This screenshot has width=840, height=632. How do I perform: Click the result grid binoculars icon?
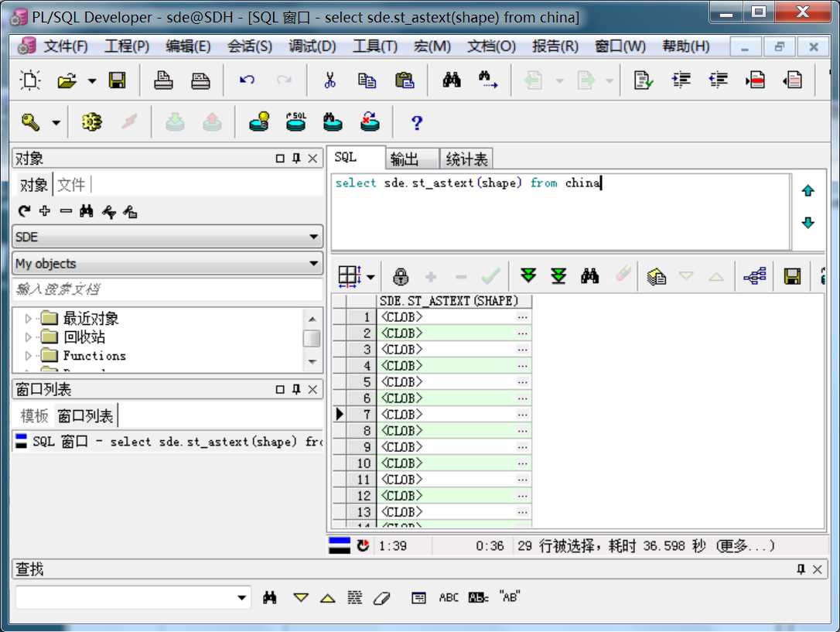(x=589, y=276)
